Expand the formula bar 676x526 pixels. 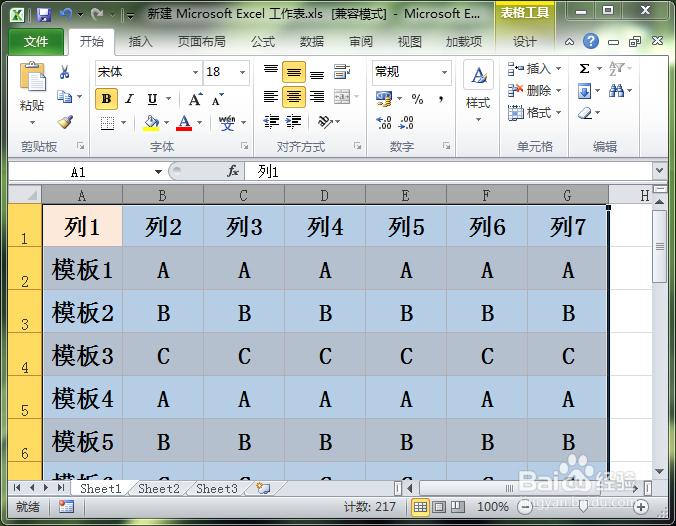coord(659,170)
